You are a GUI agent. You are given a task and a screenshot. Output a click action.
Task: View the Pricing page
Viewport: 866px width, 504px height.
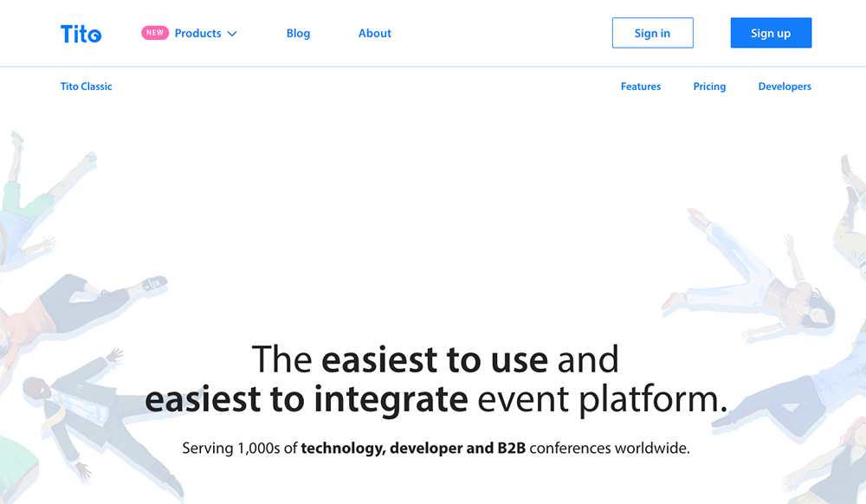(x=709, y=87)
